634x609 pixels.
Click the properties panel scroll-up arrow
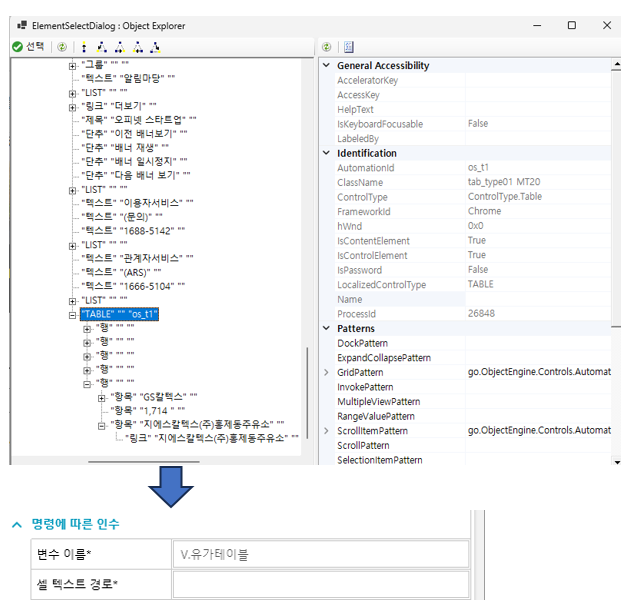(x=616, y=64)
